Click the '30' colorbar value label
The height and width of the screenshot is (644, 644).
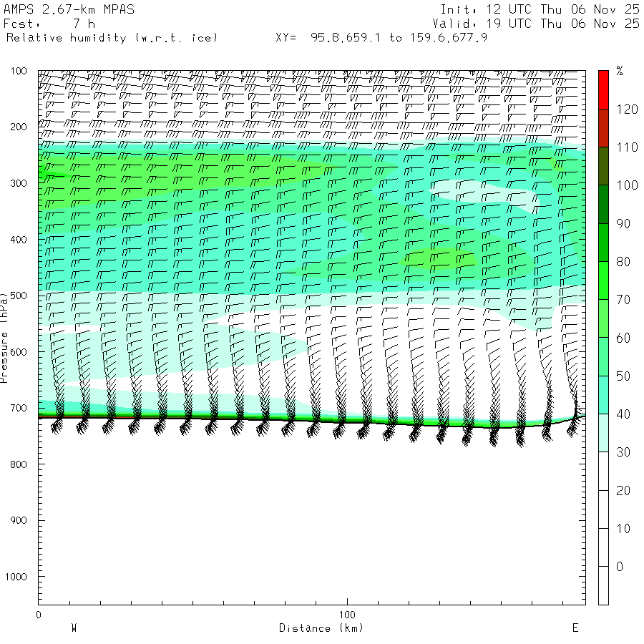(x=623, y=452)
